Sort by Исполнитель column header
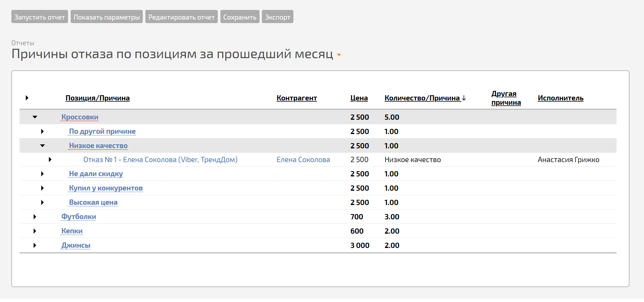The height and width of the screenshot is (302, 644). tap(561, 98)
